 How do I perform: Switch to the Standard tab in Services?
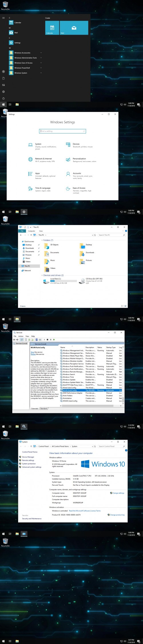click(44, 409)
